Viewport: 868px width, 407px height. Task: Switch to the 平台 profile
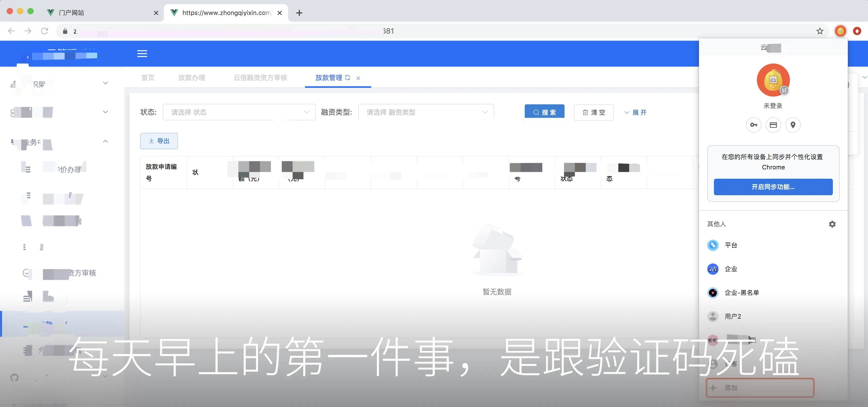(x=773, y=245)
